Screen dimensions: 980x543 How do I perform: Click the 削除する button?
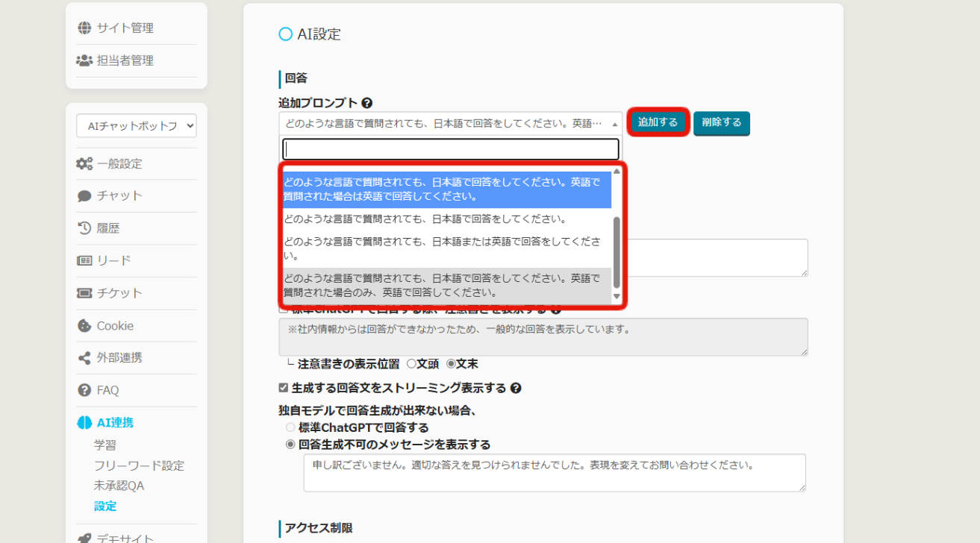[x=721, y=123]
